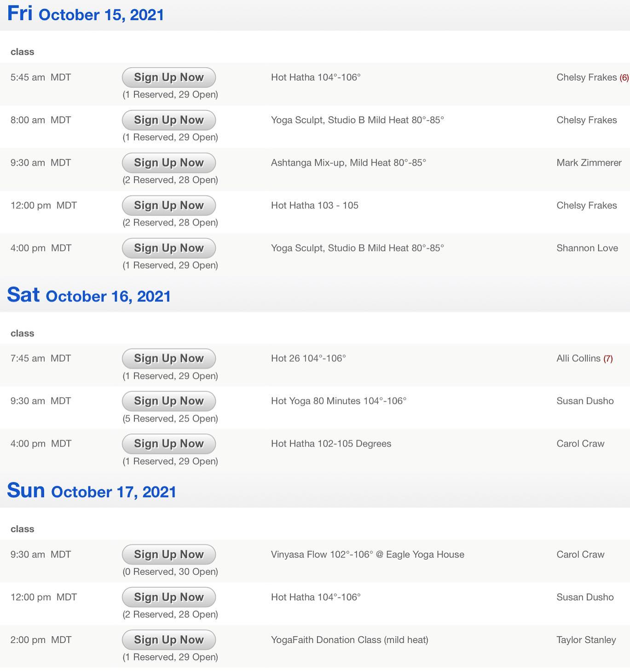Sign up for Friday 9:30 am Ashtanga Mix-up

tap(169, 163)
